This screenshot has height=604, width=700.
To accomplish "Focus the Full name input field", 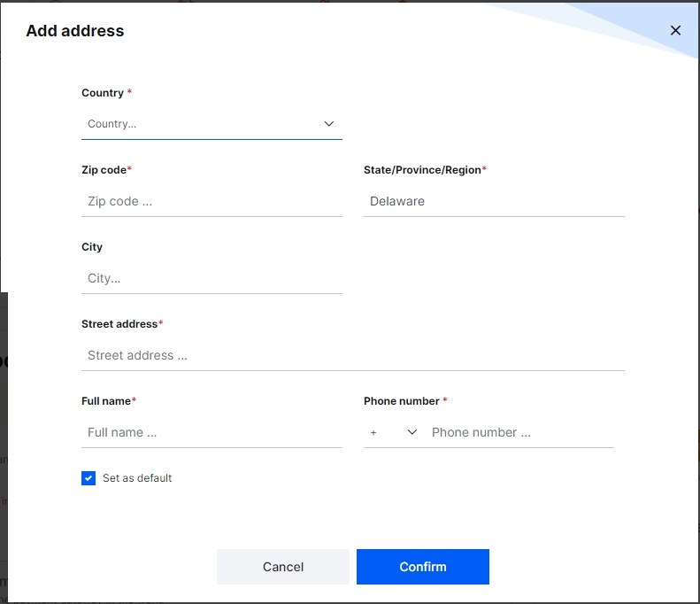I will click(212, 432).
